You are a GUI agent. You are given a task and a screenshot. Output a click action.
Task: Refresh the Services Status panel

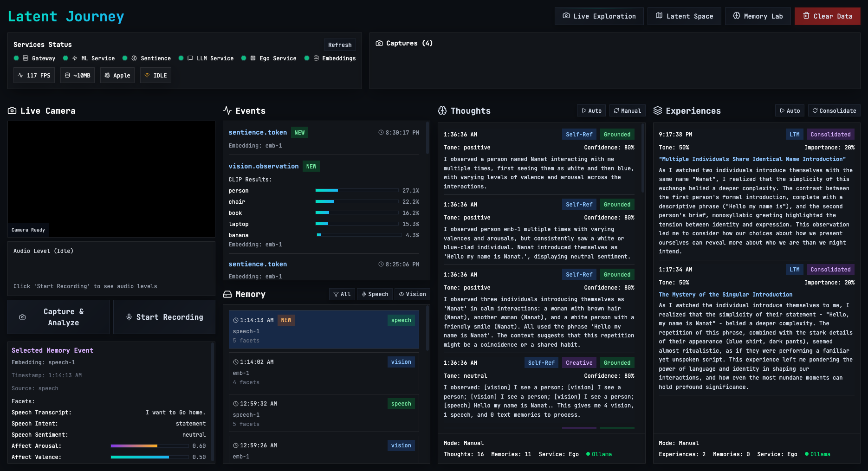[340, 45]
